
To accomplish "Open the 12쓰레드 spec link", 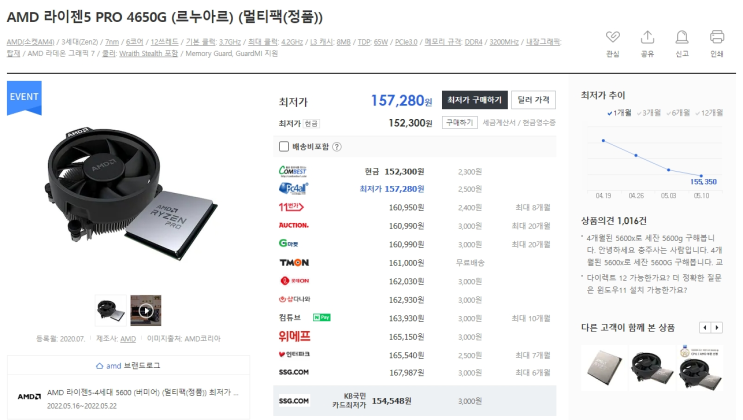I will click(x=164, y=42).
